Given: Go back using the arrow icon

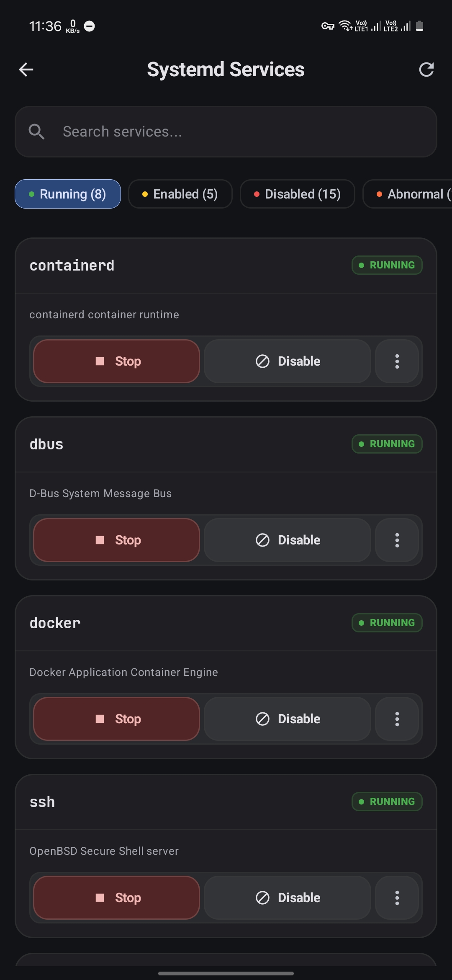Looking at the screenshot, I should [x=26, y=70].
